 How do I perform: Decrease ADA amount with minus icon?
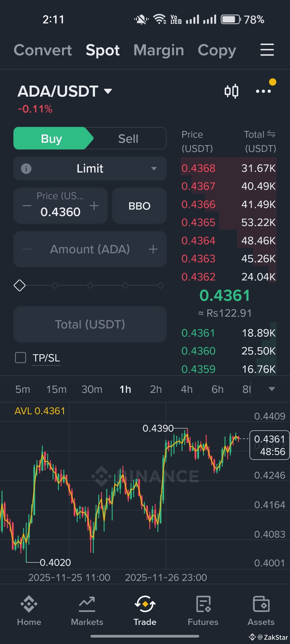pyautogui.click(x=27, y=249)
